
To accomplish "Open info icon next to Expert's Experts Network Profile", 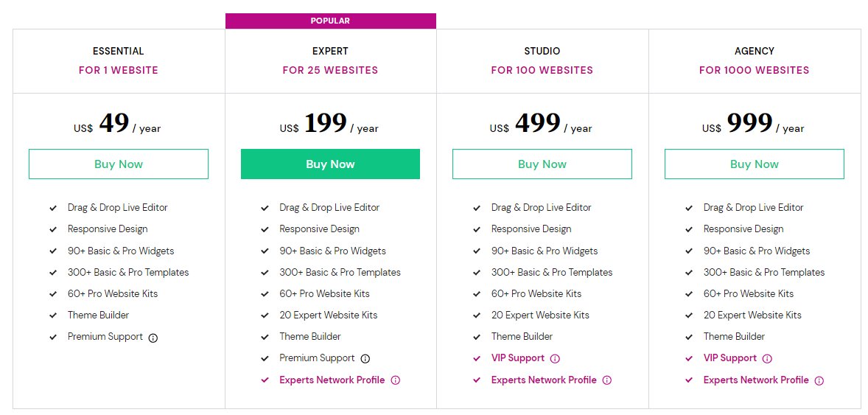I will click(395, 380).
